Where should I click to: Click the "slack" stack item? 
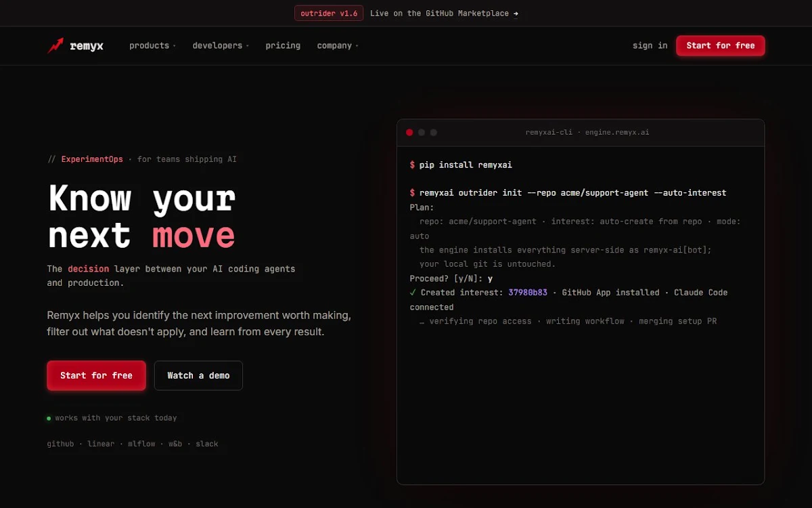pos(207,444)
